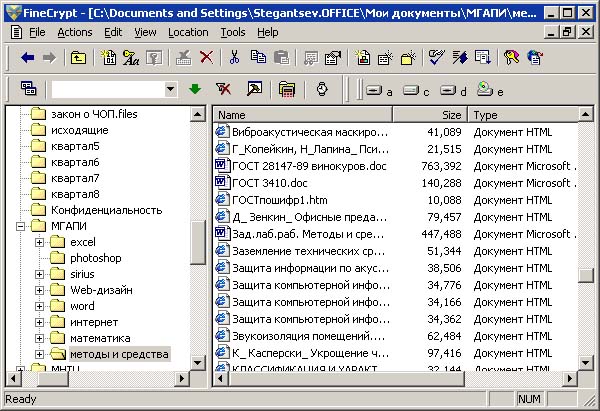Click the file list vertical scrollbar thumb
Screen dimensions: 600x411
(585, 275)
